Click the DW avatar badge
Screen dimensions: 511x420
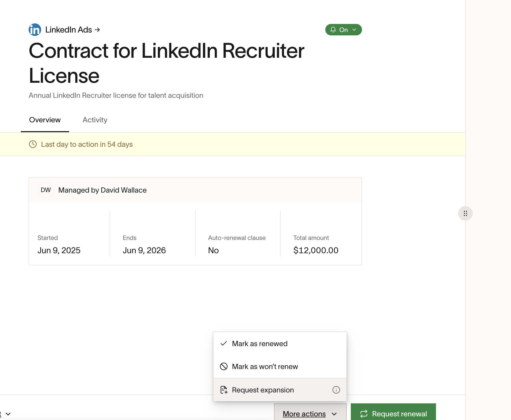click(46, 190)
